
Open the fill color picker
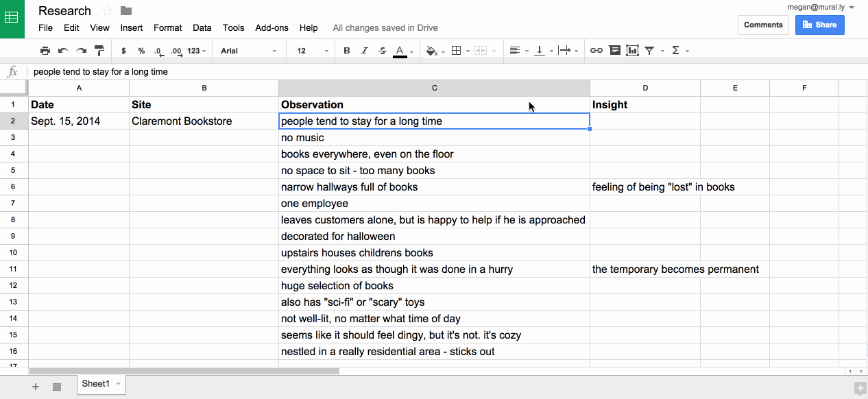click(x=431, y=51)
